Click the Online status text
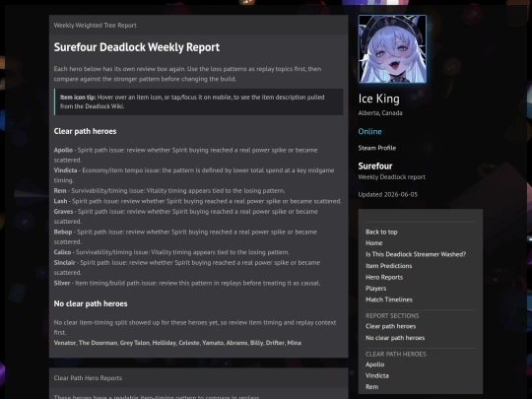532x399 pixels. 369,132
